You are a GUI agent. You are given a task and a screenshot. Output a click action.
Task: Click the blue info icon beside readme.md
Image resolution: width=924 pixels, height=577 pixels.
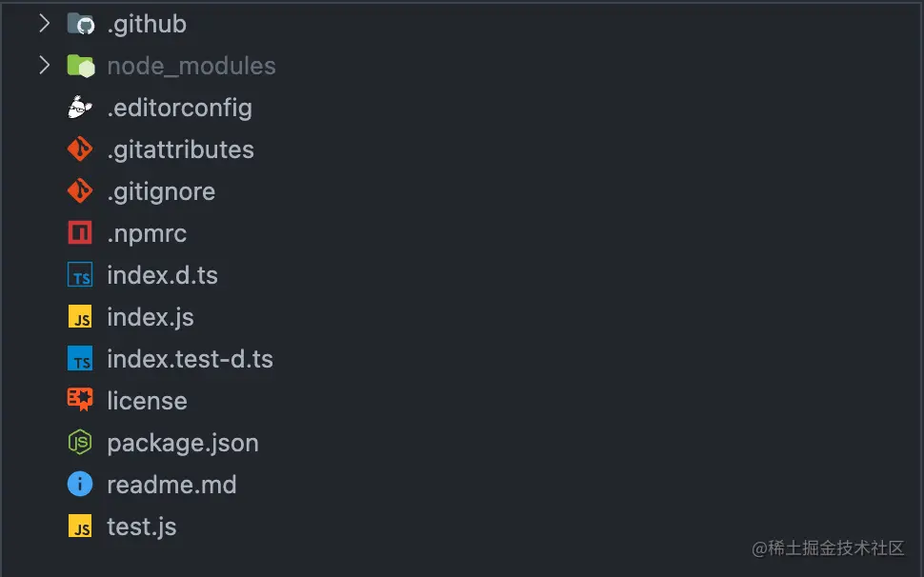(x=80, y=485)
